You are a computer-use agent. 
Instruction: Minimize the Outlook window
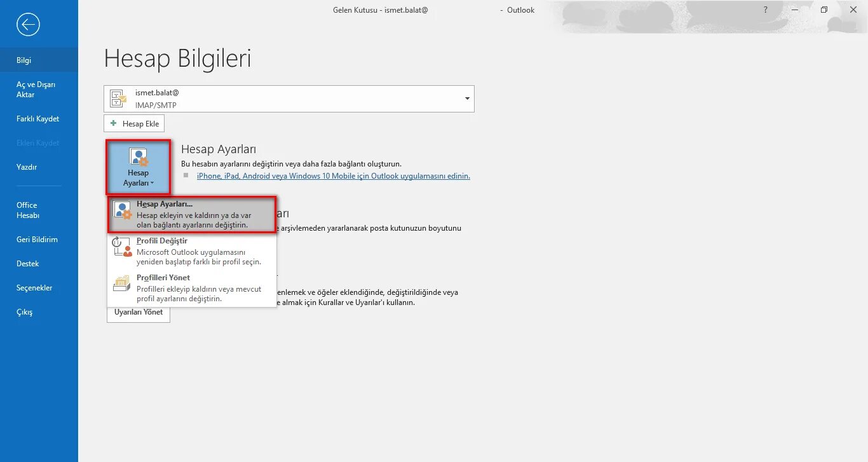pyautogui.click(x=794, y=10)
